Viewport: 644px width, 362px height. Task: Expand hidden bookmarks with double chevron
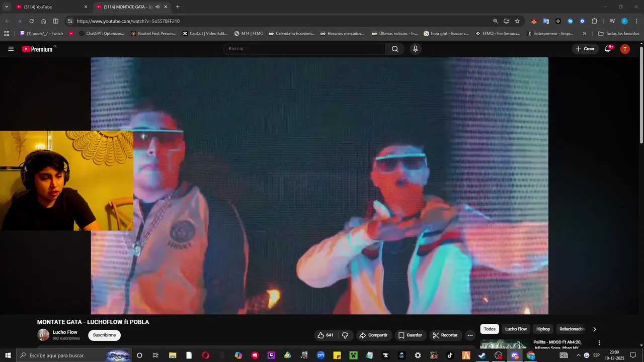[584, 34]
